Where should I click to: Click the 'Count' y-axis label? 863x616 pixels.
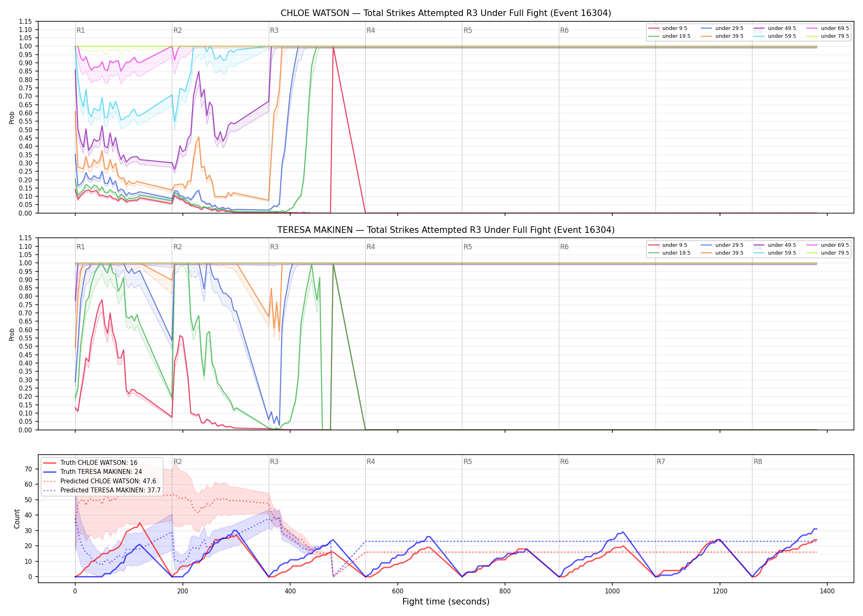coord(17,519)
